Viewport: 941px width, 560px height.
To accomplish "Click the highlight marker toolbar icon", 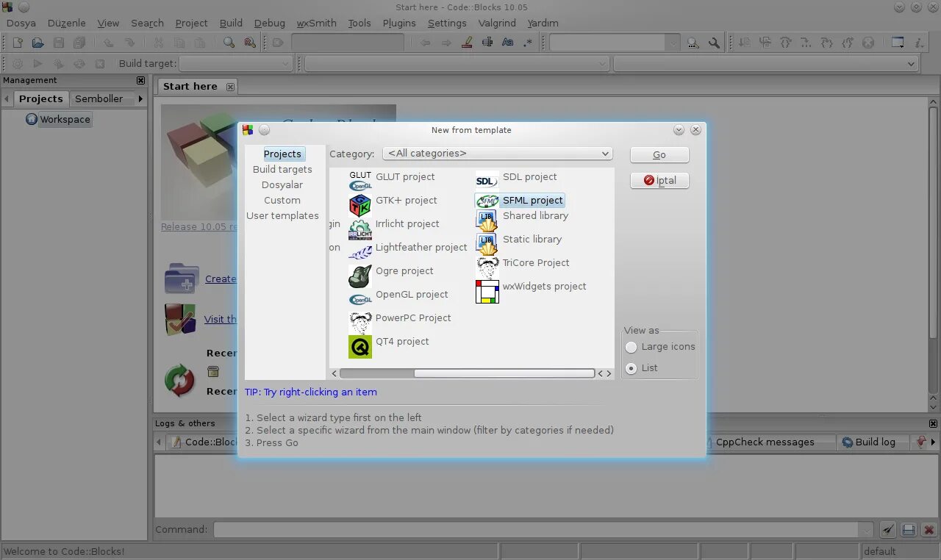I will pos(467,43).
